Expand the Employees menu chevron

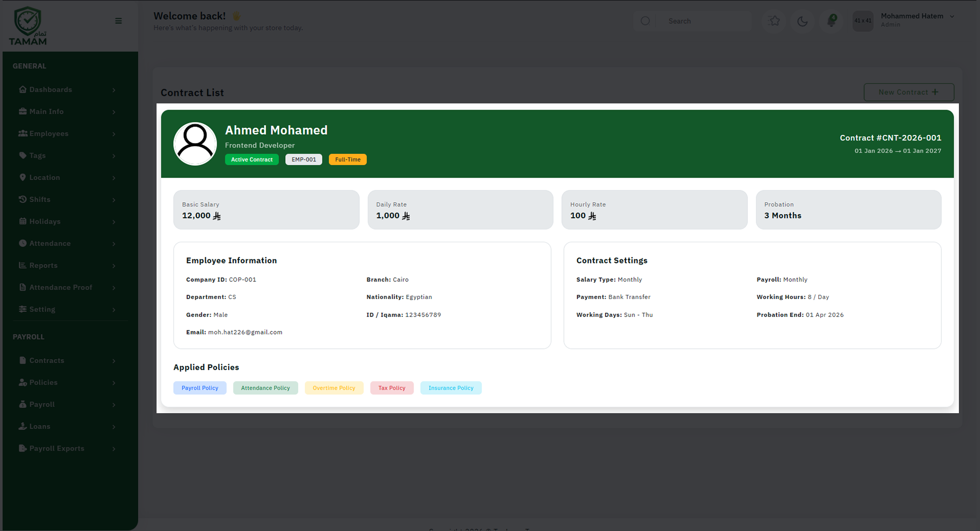(x=114, y=134)
